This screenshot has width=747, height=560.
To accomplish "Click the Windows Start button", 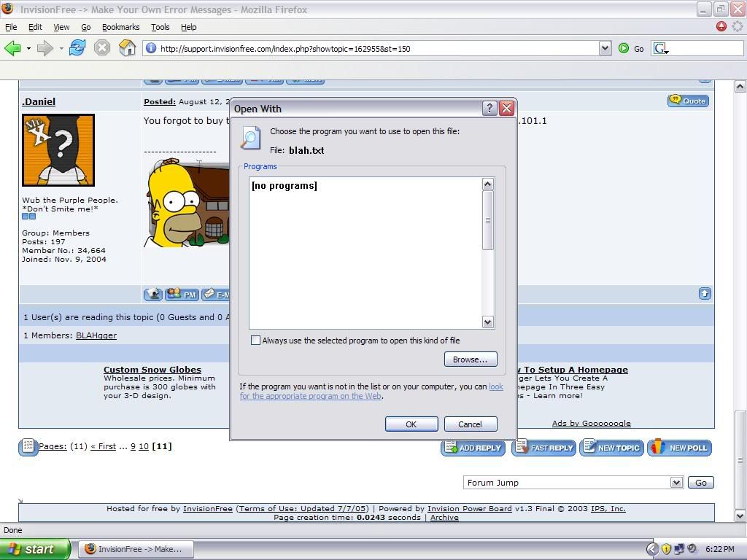I will tap(34, 549).
